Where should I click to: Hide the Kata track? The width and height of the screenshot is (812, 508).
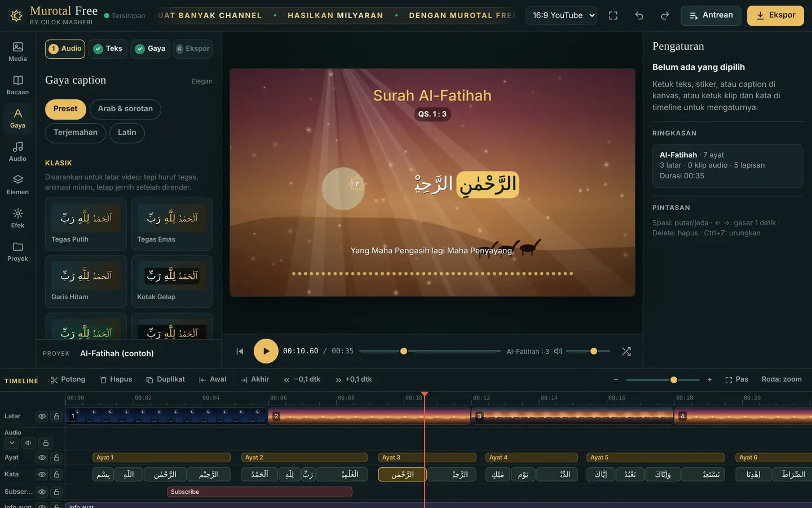pyautogui.click(x=42, y=475)
